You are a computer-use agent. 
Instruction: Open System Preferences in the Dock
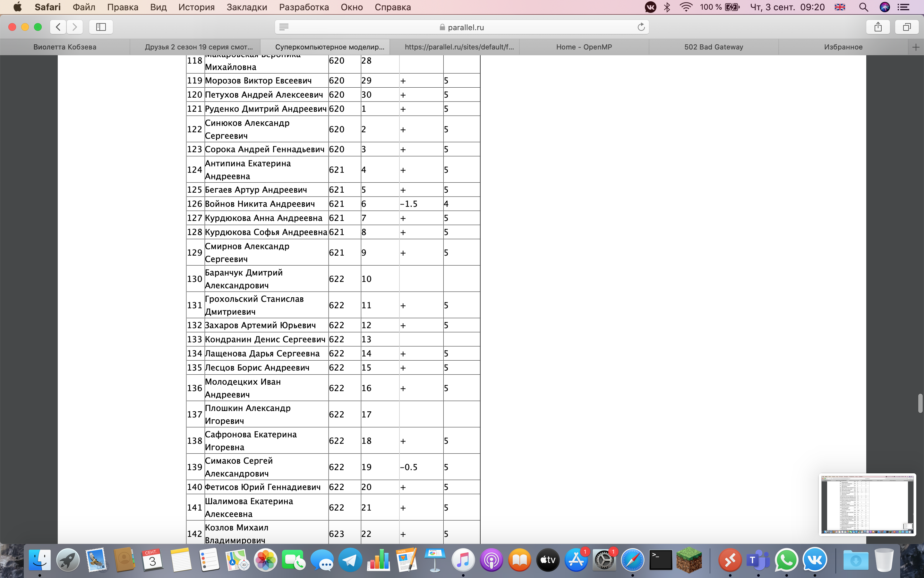[x=604, y=560]
